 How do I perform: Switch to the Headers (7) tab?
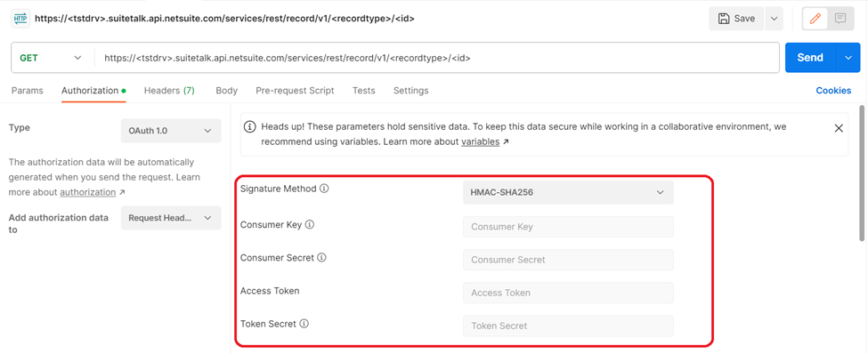[x=169, y=91]
